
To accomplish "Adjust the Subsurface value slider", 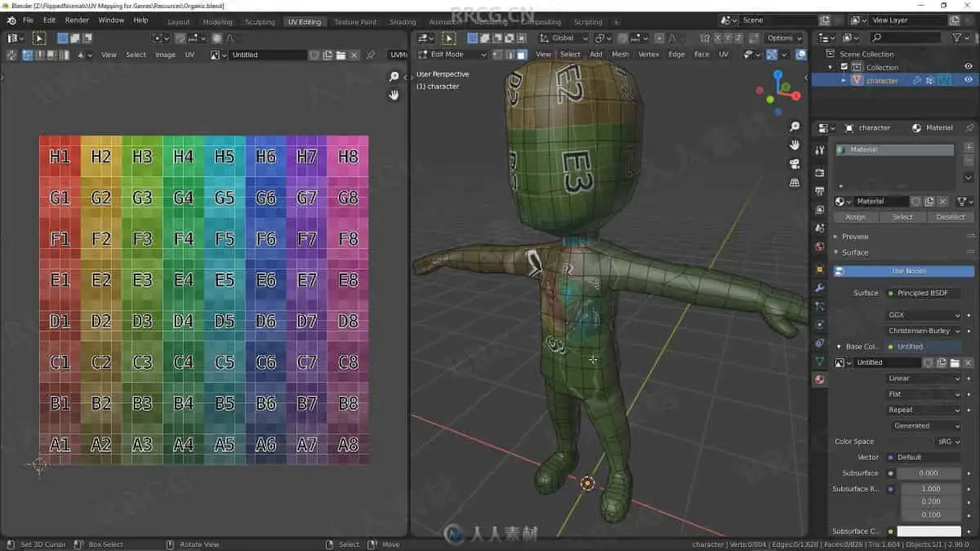I will pyautogui.click(x=929, y=473).
